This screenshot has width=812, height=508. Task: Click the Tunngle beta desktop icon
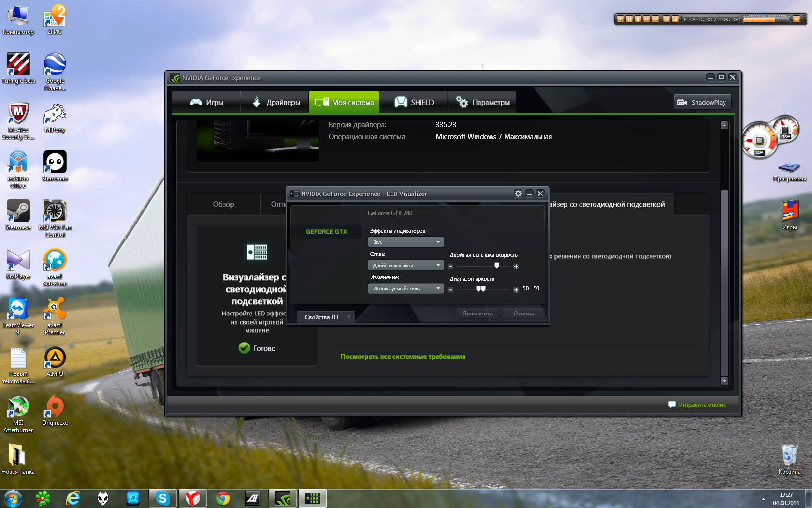pos(18,68)
